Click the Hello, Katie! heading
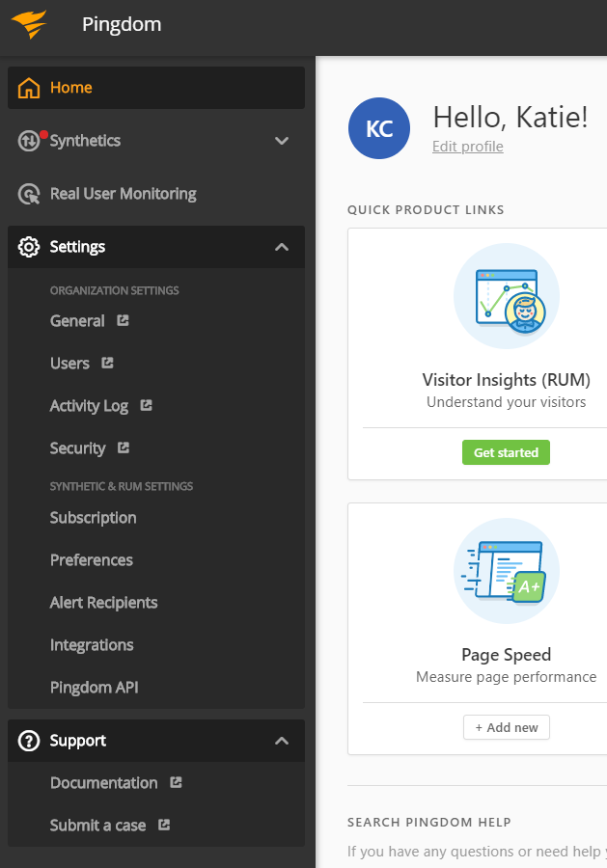The image size is (607, 868). [x=510, y=118]
